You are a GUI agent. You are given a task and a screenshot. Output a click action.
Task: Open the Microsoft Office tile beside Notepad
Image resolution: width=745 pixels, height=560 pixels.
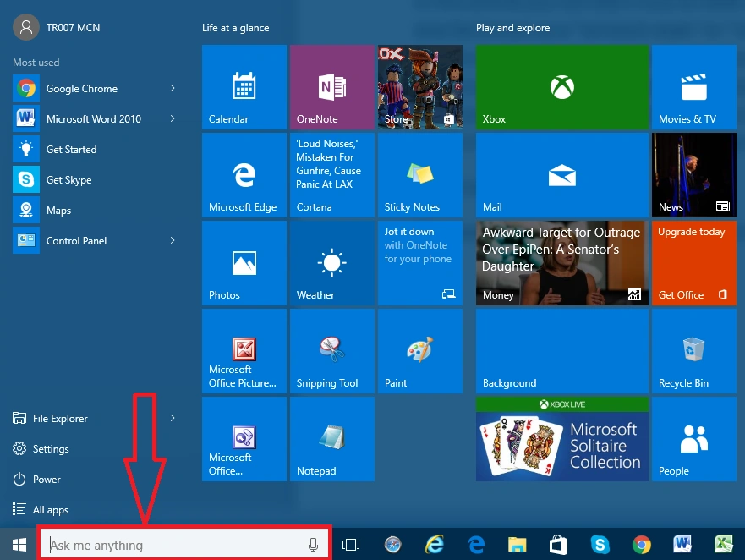[x=244, y=439]
